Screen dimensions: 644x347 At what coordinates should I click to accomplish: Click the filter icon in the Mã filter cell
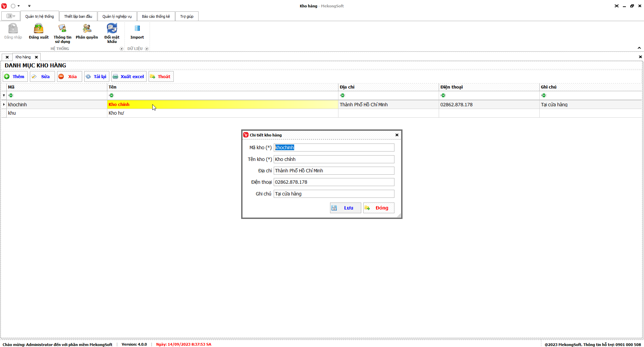pyautogui.click(x=11, y=96)
